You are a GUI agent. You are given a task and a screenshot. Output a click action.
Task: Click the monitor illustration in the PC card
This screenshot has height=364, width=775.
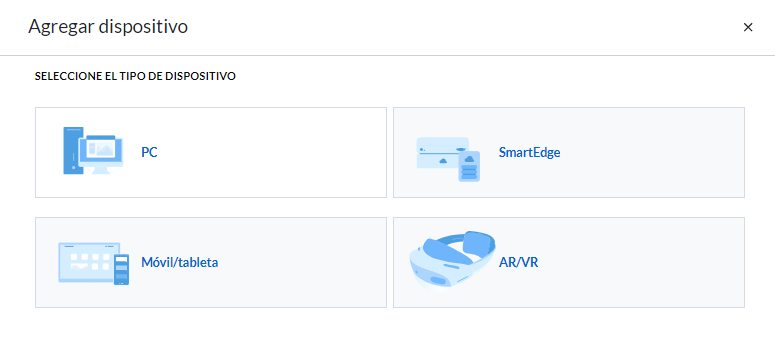101,154
